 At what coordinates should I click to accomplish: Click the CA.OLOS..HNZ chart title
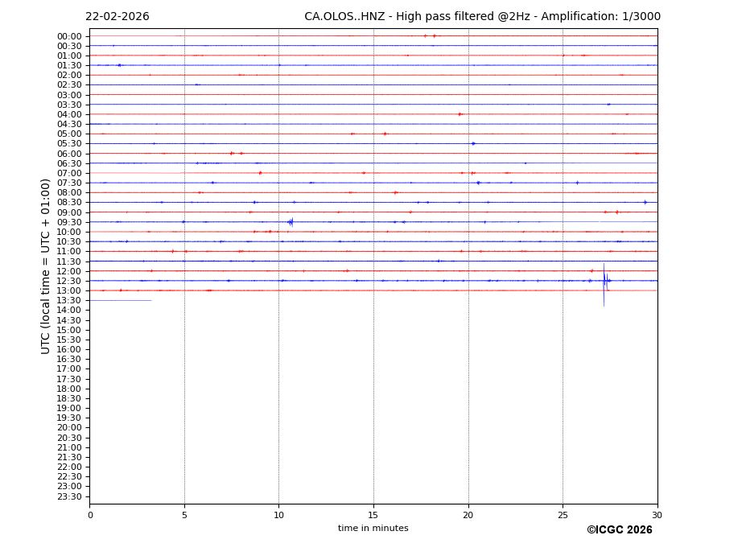pyautogui.click(x=482, y=17)
